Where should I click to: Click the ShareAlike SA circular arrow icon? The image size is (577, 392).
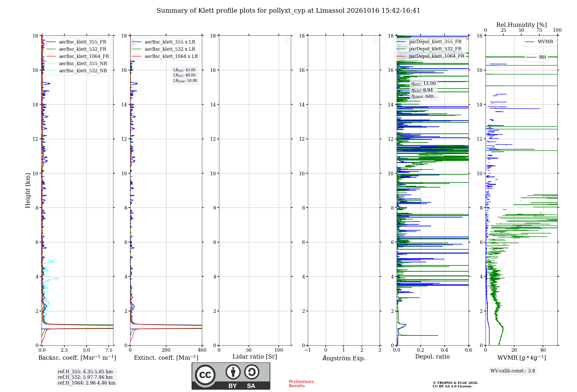click(x=252, y=372)
